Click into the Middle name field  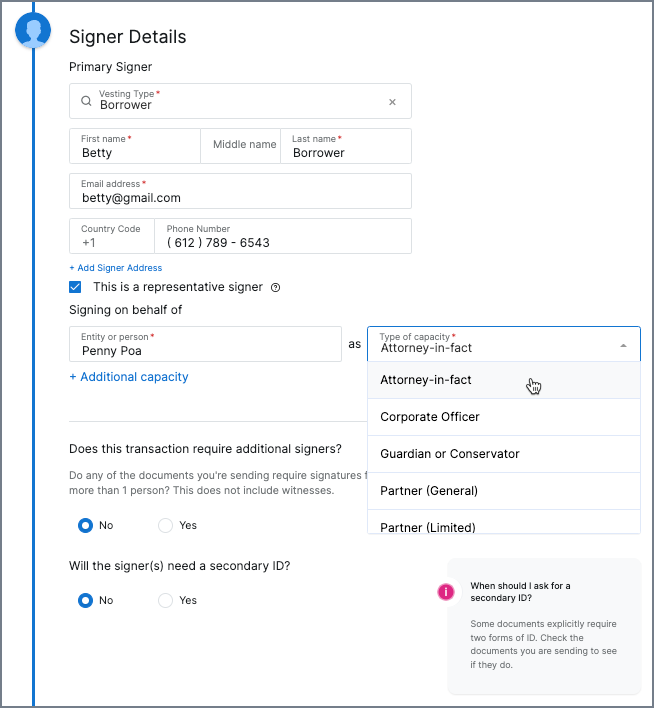[x=240, y=146]
